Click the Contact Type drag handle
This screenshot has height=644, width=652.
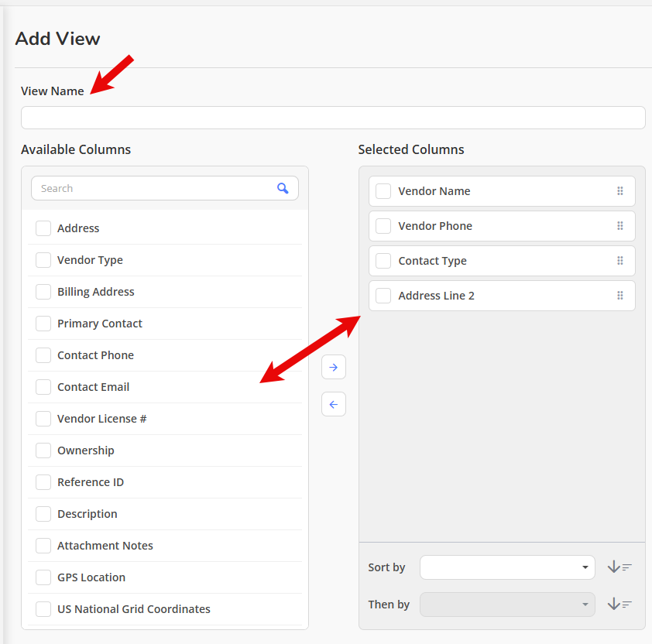tap(620, 261)
